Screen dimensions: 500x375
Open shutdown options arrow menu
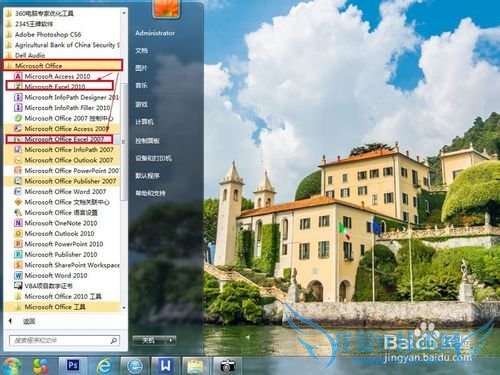[171, 340]
